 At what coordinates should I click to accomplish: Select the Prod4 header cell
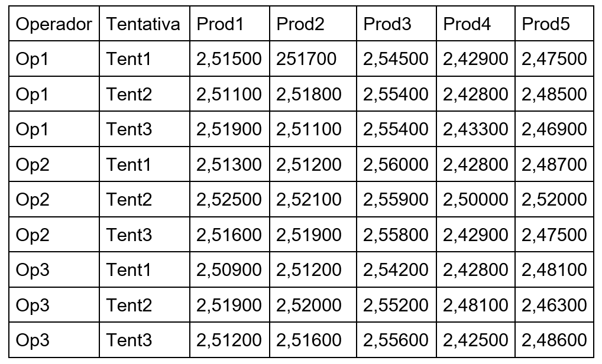(475, 24)
